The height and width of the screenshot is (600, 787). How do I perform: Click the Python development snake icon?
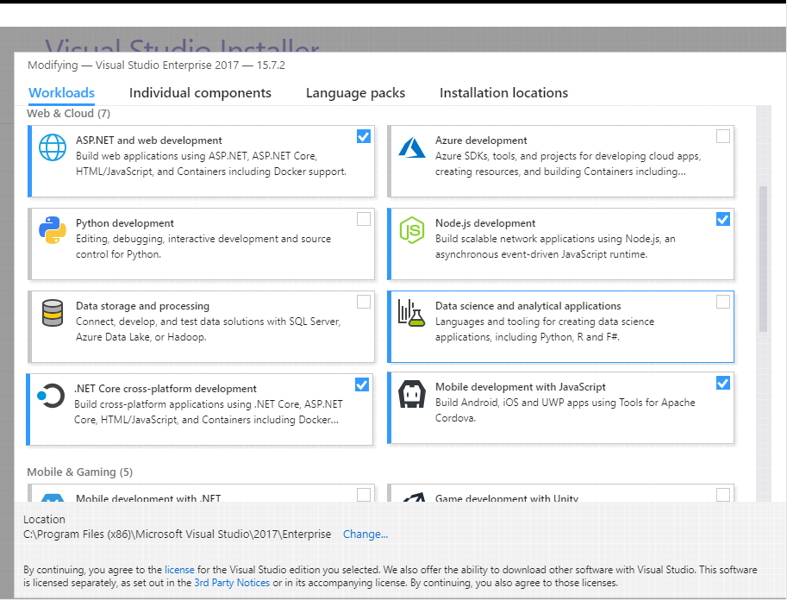(52, 230)
